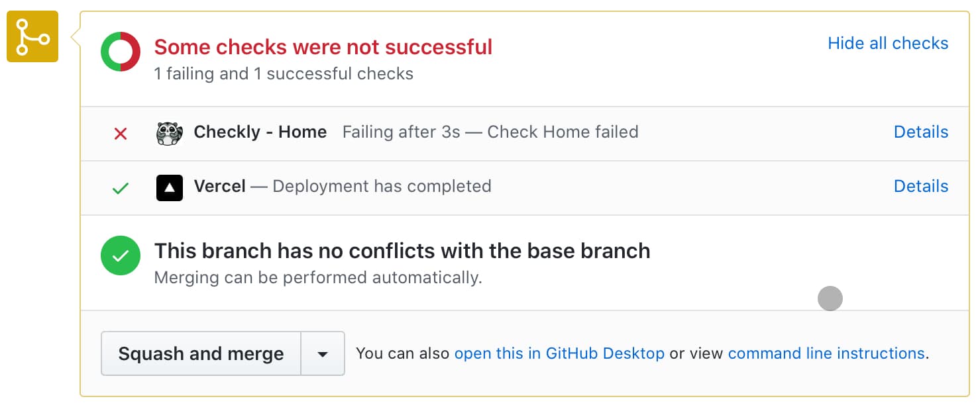The image size is (980, 409).
Task: Click the green circle no-conflicts check icon
Action: pyautogui.click(x=121, y=255)
